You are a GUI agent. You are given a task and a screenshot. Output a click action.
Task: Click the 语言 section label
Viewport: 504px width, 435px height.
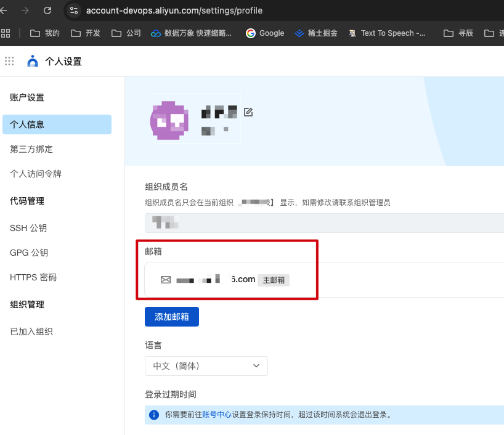(153, 345)
